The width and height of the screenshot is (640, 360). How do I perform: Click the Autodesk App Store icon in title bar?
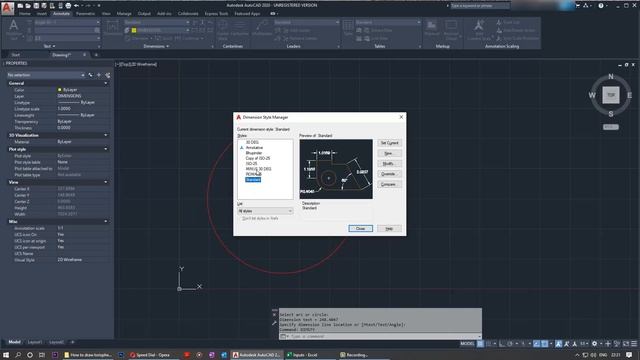(x=578, y=6)
